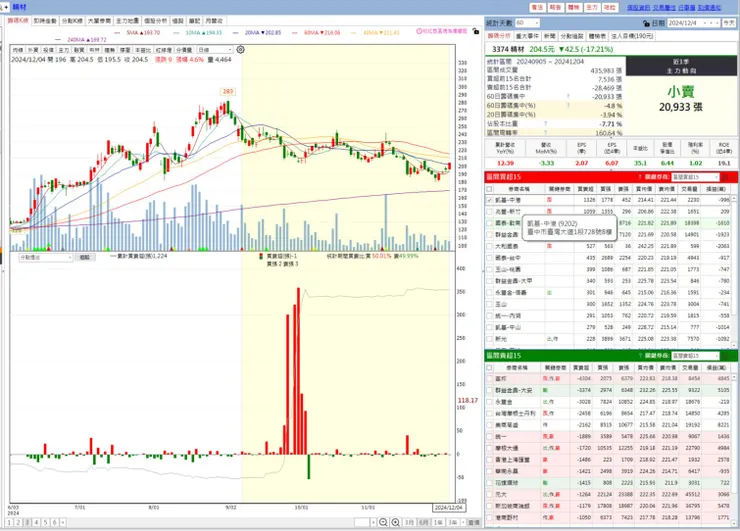Open the 法人目標(190元) tab
Viewport: 740px width, 531px height.
(x=632, y=36)
